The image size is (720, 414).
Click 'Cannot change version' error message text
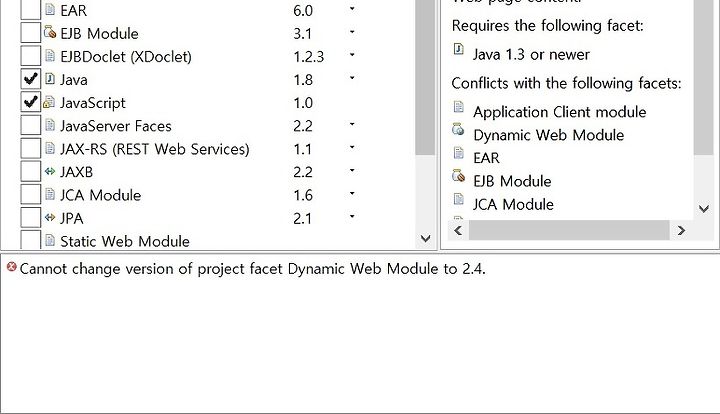[x=253, y=269]
